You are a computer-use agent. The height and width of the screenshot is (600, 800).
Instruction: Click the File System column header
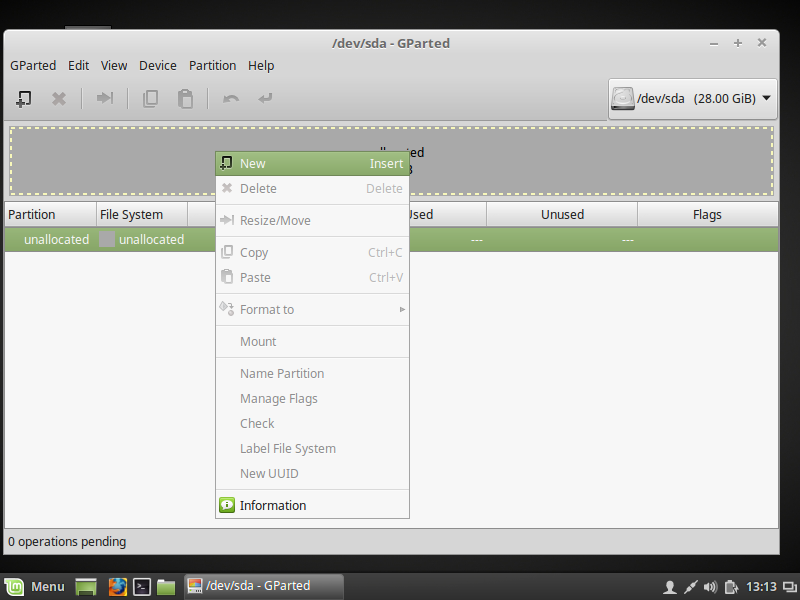pos(142,215)
